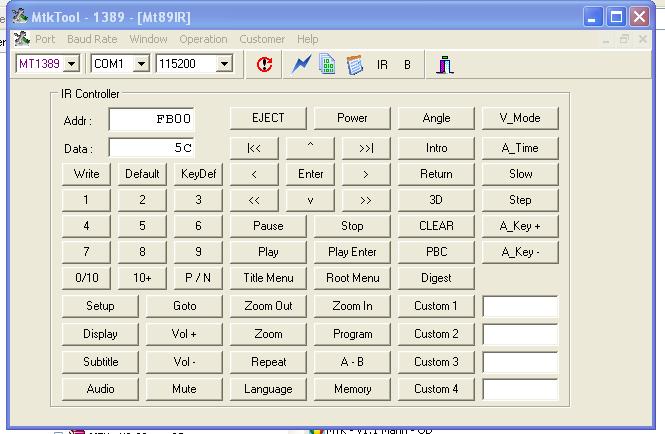Click the Custom 1 button
Viewport: 665px width, 434px height.
tap(436, 306)
